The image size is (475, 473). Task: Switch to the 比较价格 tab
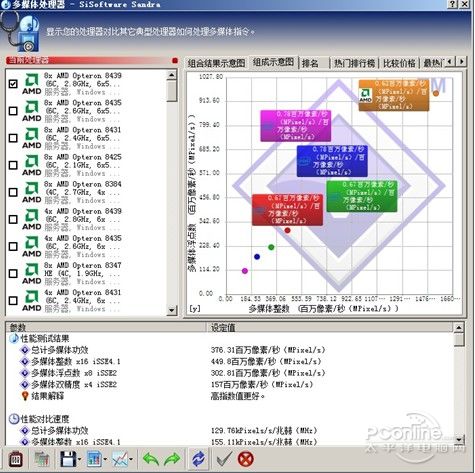pyautogui.click(x=399, y=63)
